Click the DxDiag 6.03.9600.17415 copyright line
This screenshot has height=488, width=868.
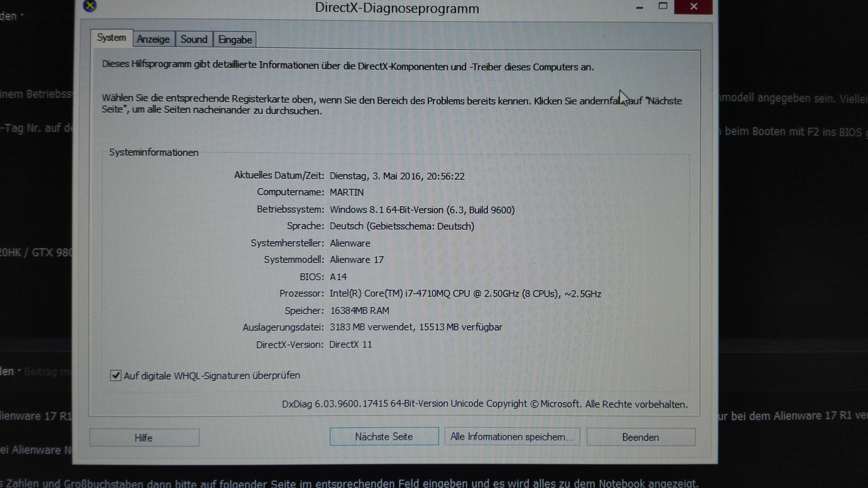point(484,404)
